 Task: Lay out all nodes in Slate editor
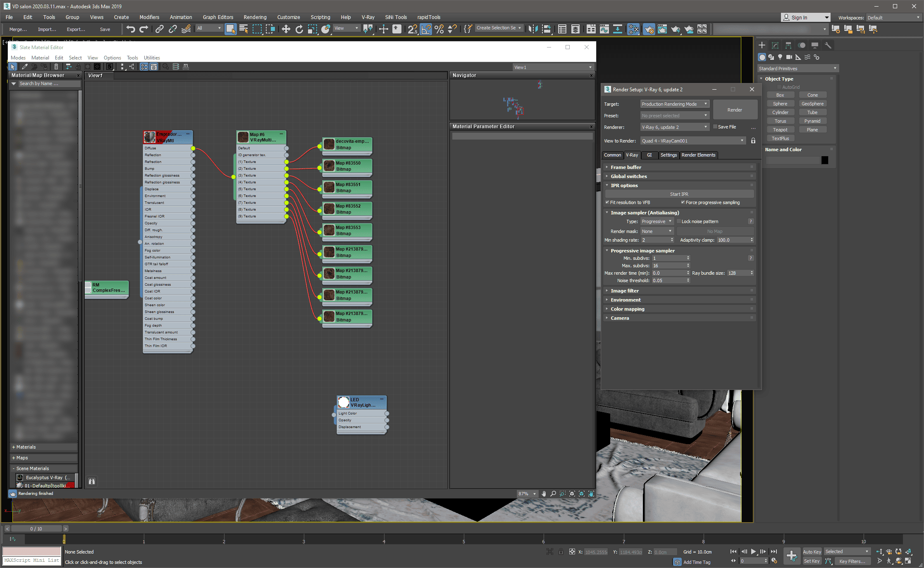(x=122, y=67)
